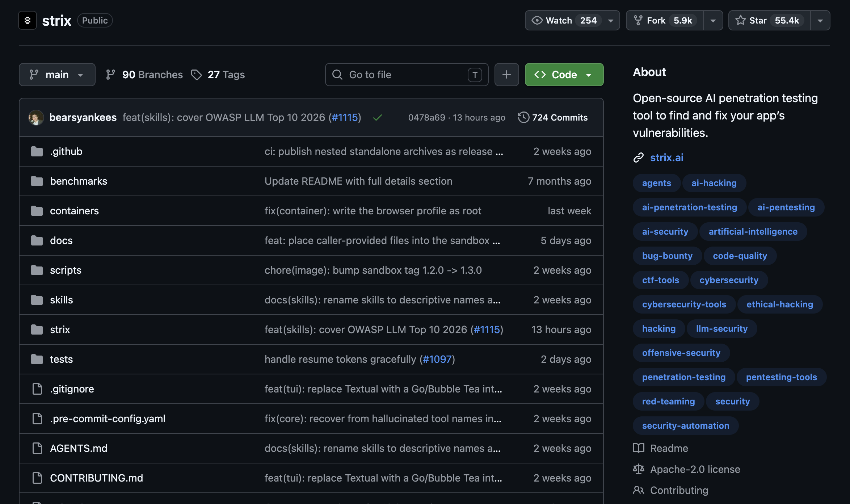Expand the Watch notifications dropdown arrow
850x504 pixels.
tap(611, 21)
